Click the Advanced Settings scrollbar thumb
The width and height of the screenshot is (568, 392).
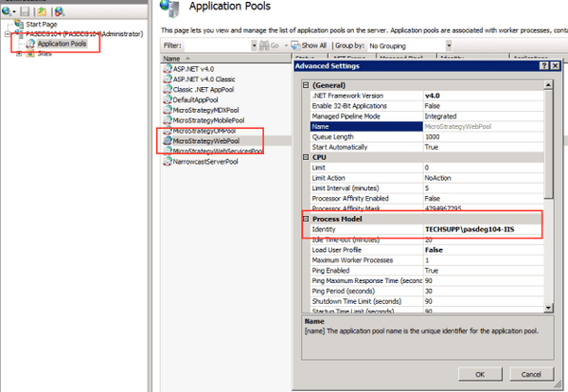tap(548, 144)
